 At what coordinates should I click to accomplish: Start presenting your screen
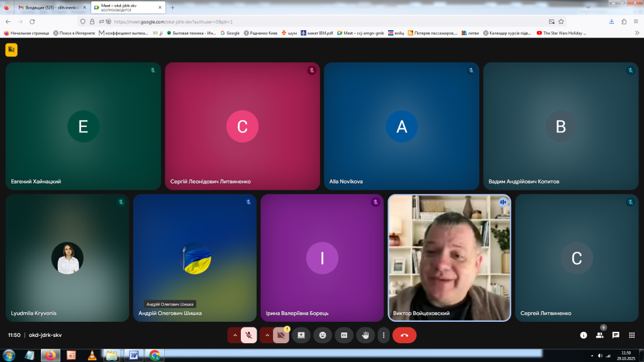[x=301, y=335]
